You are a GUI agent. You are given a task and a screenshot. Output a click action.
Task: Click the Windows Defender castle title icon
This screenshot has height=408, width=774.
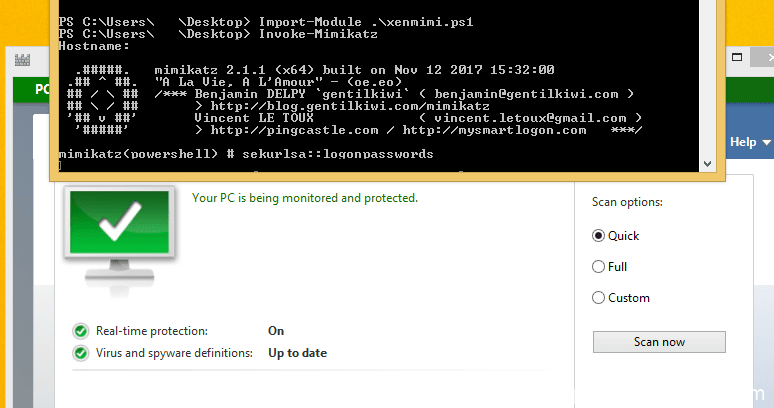coord(20,60)
